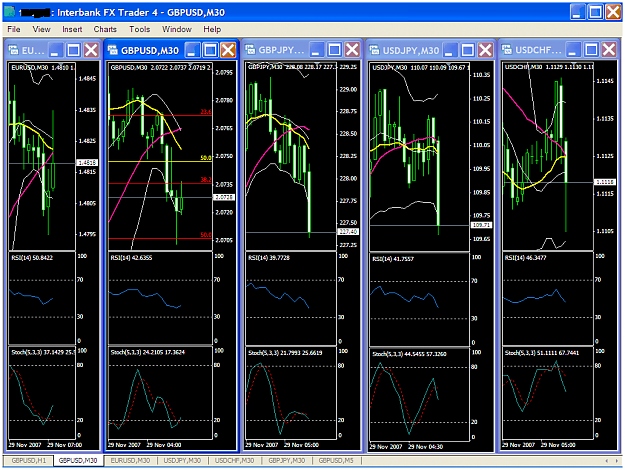This screenshot has height=470, width=625.
Task: Maximize the GBPJPY chart window
Action: 334,50
